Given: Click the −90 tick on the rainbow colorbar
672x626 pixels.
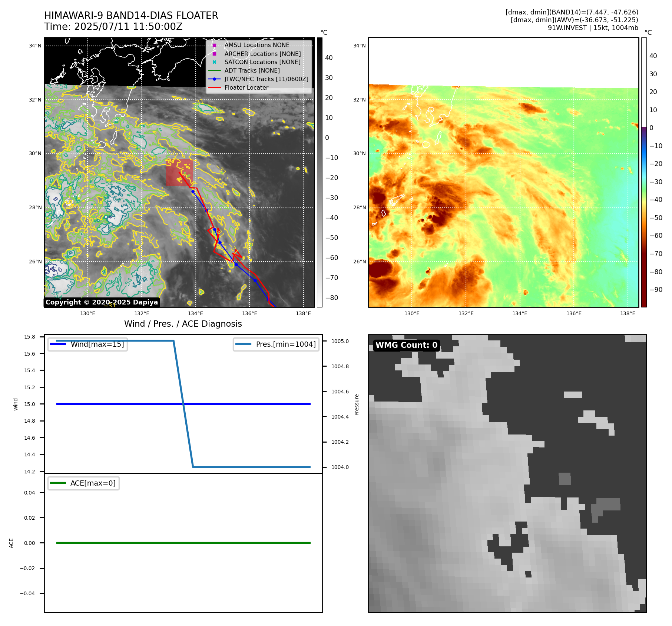Looking at the screenshot, I should pos(656,290).
